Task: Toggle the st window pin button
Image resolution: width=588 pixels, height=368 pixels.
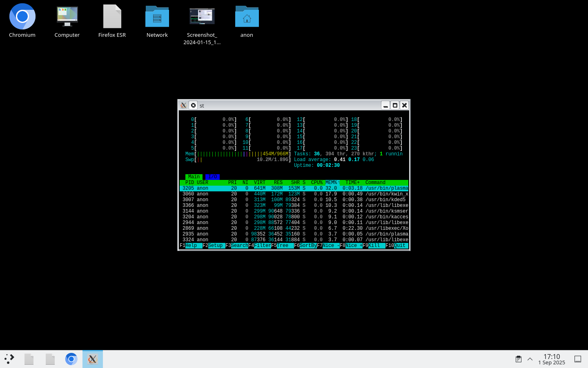Action: pyautogui.click(x=193, y=105)
